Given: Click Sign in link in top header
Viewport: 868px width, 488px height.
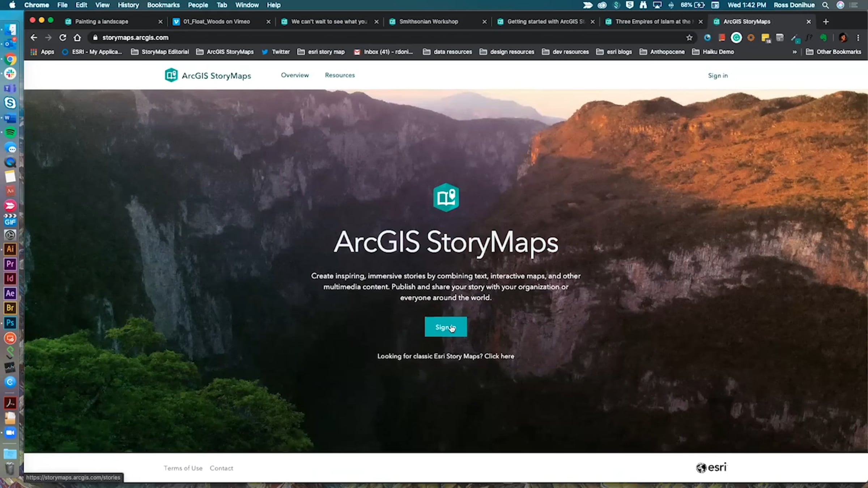Looking at the screenshot, I should 718,76.
